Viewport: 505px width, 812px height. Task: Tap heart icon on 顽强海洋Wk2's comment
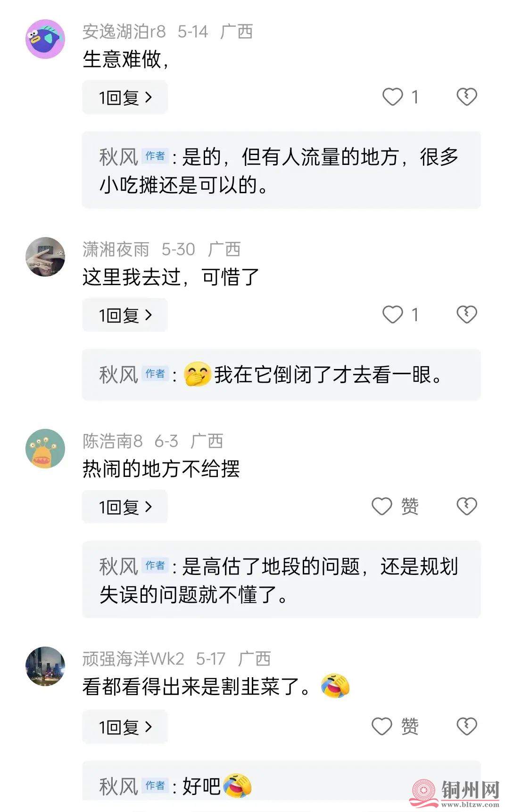pos(382,727)
